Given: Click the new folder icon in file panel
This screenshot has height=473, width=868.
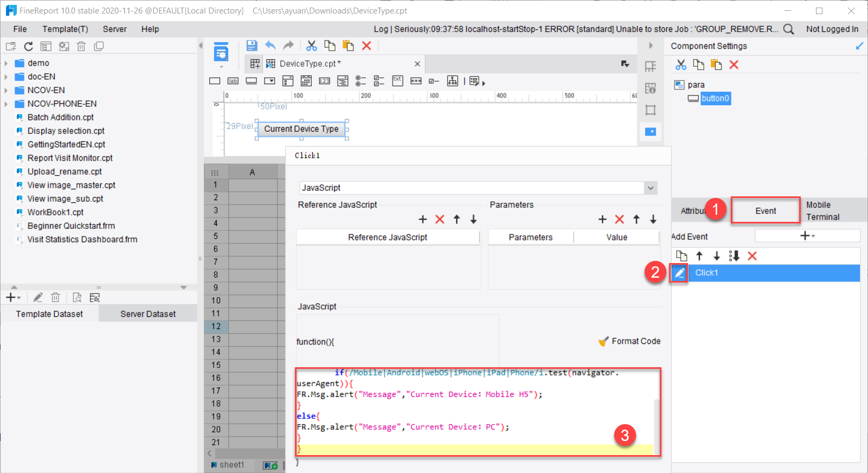Looking at the screenshot, I should click(11, 47).
